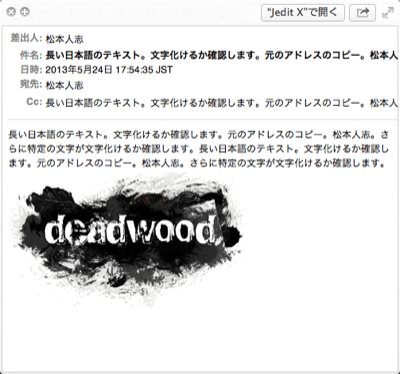Image resolution: width=400 pixels, height=374 pixels.
Task: Click the Cc label
Action: click(34, 102)
